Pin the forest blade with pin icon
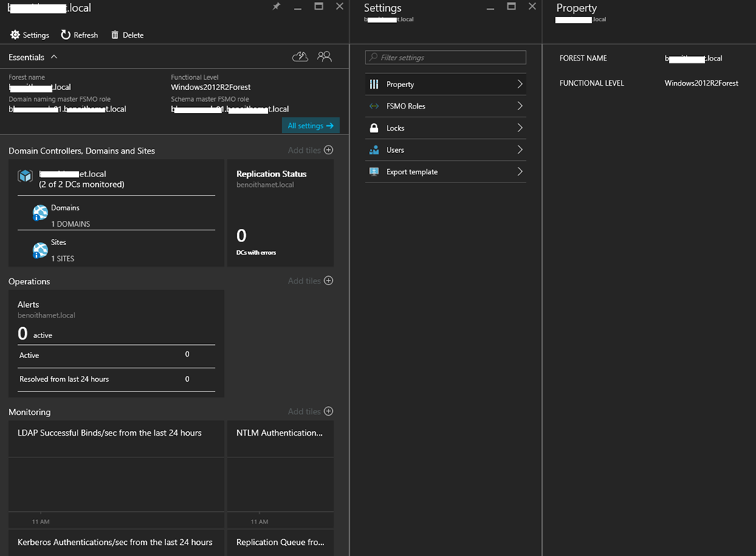The image size is (756, 556). click(x=277, y=7)
